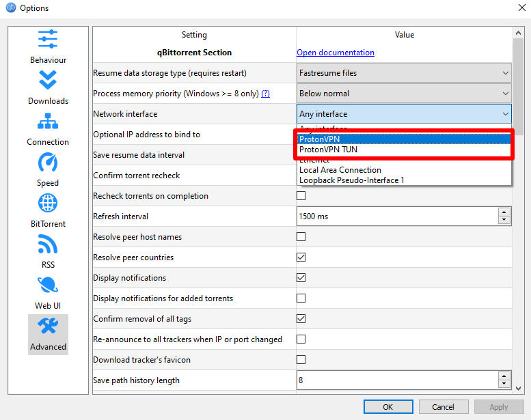Open the Speed settings section icon
Screen dimensions: 531x420
(48, 162)
